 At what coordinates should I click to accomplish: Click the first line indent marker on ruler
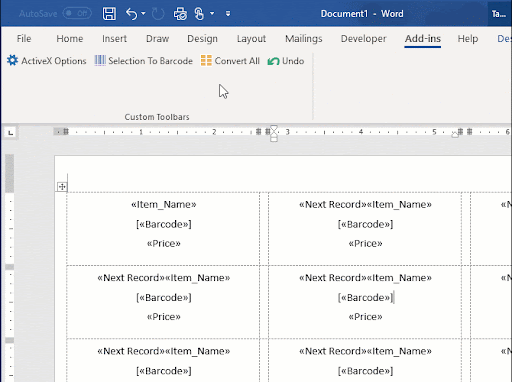pos(274,128)
